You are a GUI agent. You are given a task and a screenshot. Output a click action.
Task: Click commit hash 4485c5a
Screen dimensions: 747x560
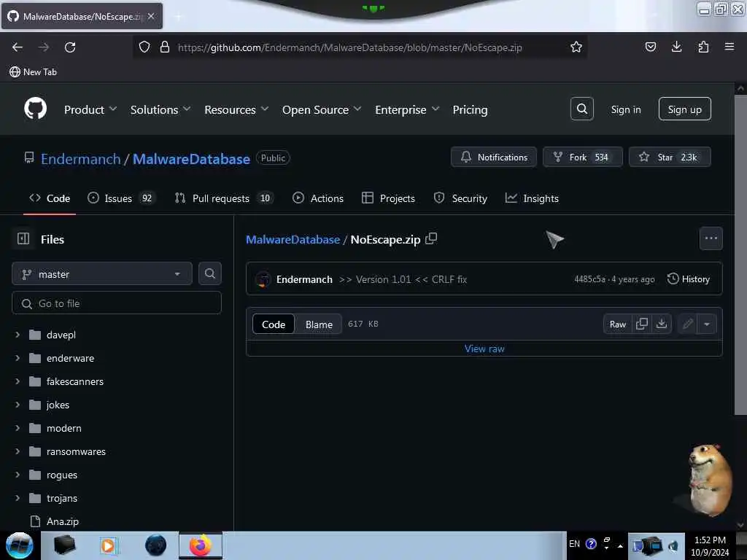(x=589, y=279)
